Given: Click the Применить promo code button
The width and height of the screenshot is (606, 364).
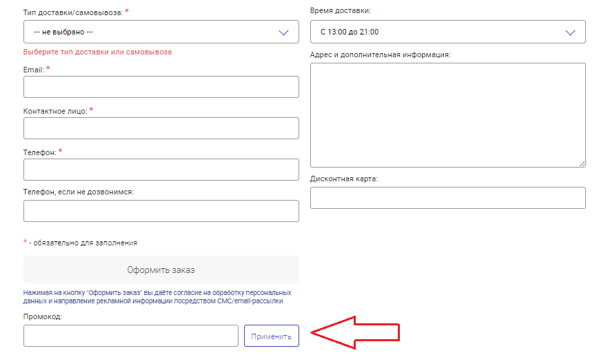Looking at the screenshot, I should (271, 336).
